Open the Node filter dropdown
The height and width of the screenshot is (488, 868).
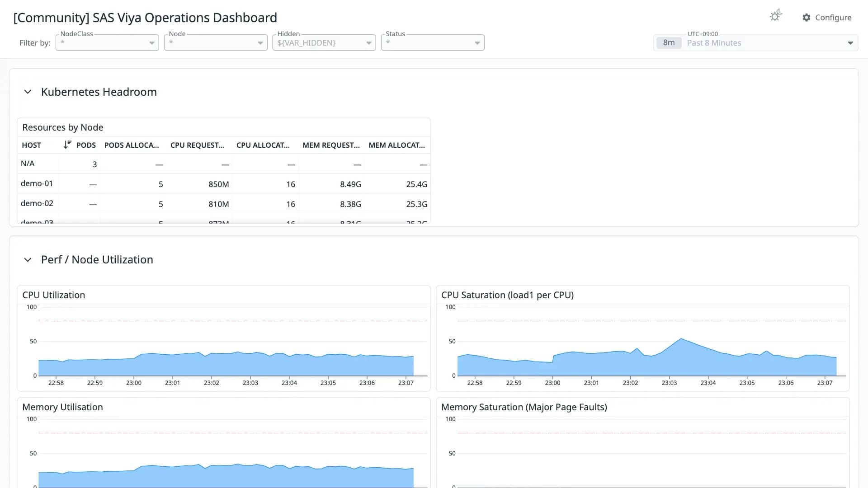[216, 43]
